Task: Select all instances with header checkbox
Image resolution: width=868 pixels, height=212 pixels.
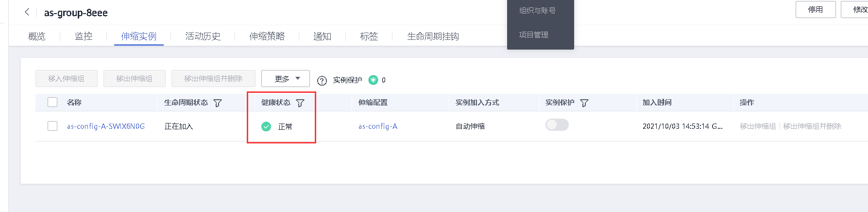Action: click(x=52, y=102)
